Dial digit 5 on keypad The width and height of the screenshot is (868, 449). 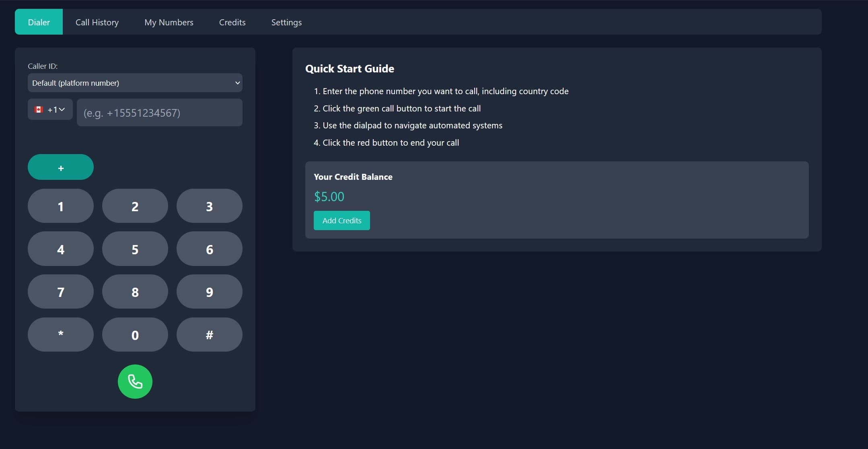click(x=135, y=249)
